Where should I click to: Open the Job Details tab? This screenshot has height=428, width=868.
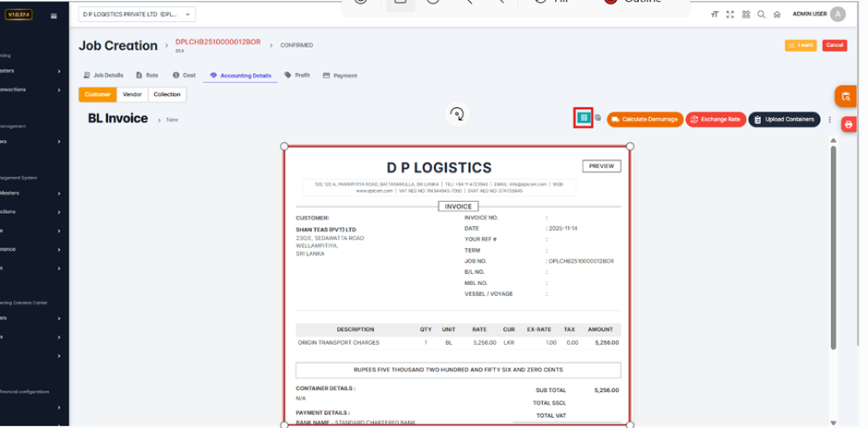tap(103, 76)
